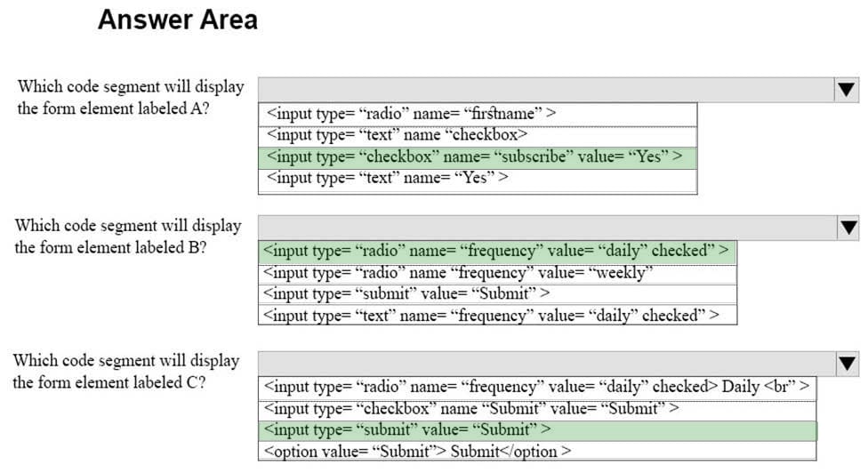This screenshot has width=868, height=473.
Task: Click the question text about element labeled B
Action: click(x=127, y=236)
